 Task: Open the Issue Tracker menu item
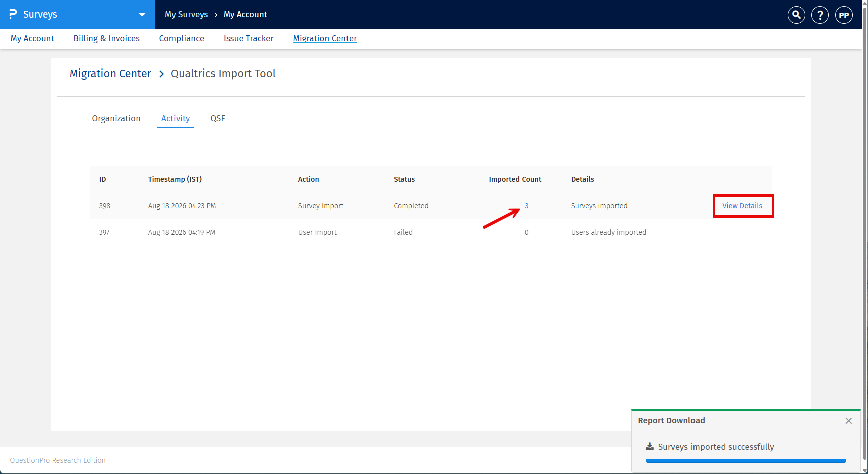(x=249, y=38)
